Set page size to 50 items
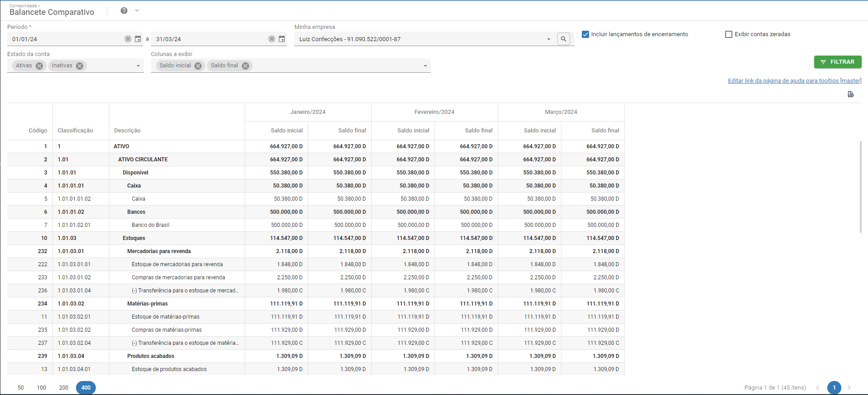The height and width of the screenshot is (395, 868). point(21,387)
